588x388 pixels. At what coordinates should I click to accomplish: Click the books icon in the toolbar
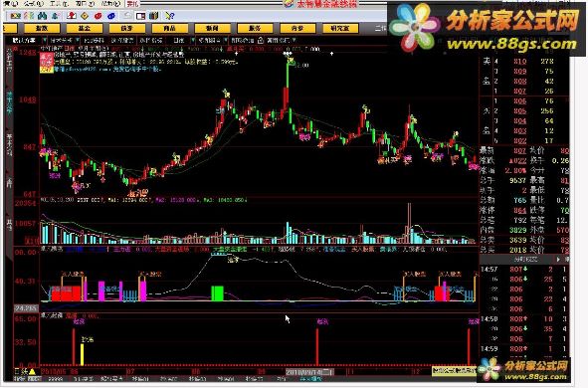(154, 16)
